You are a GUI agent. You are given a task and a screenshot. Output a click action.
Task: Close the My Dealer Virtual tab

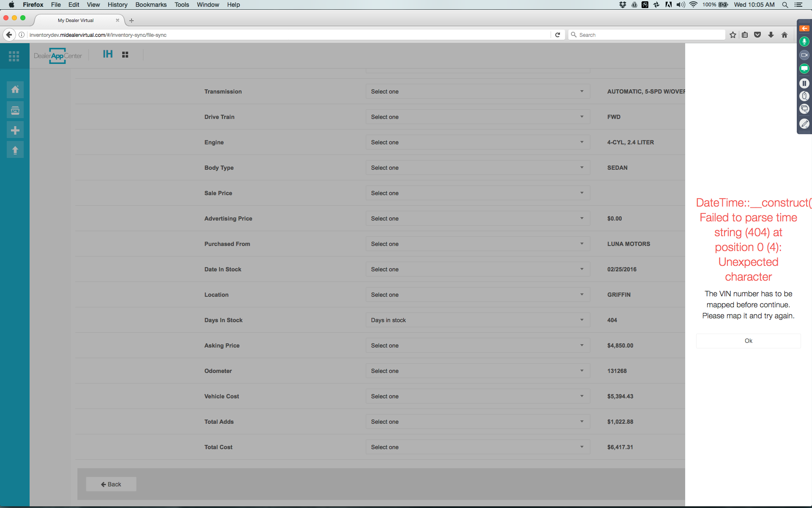tap(118, 20)
